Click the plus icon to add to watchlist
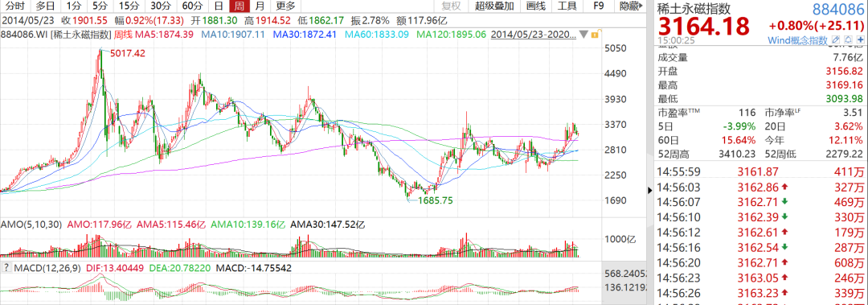This screenshot has height=305, width=868. (x=860, y=40)
